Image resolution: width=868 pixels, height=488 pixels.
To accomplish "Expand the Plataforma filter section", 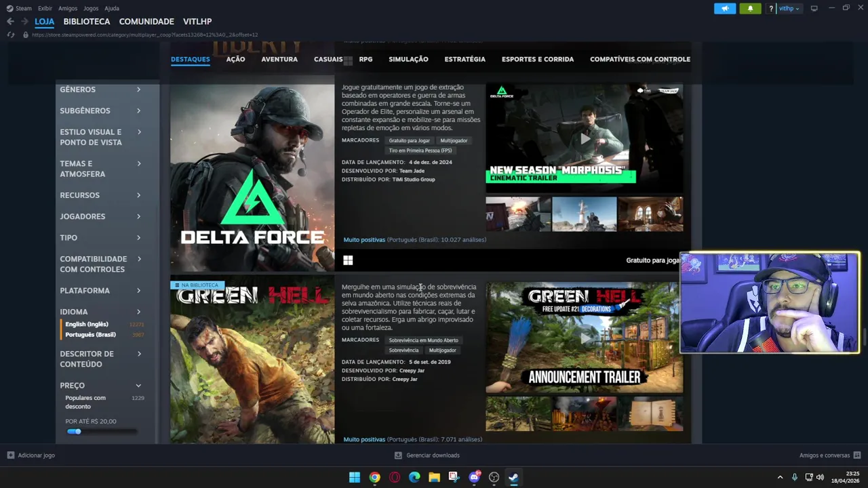I will (100, 290).
